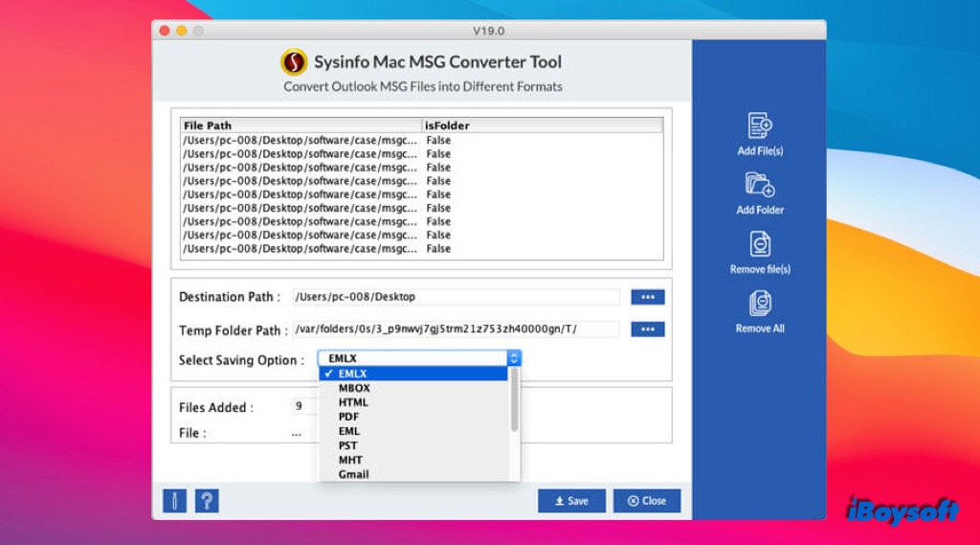Click the File Path column header
Image resolution: width=980 pixels, height=545 pixels.
(x=301, y=125)
